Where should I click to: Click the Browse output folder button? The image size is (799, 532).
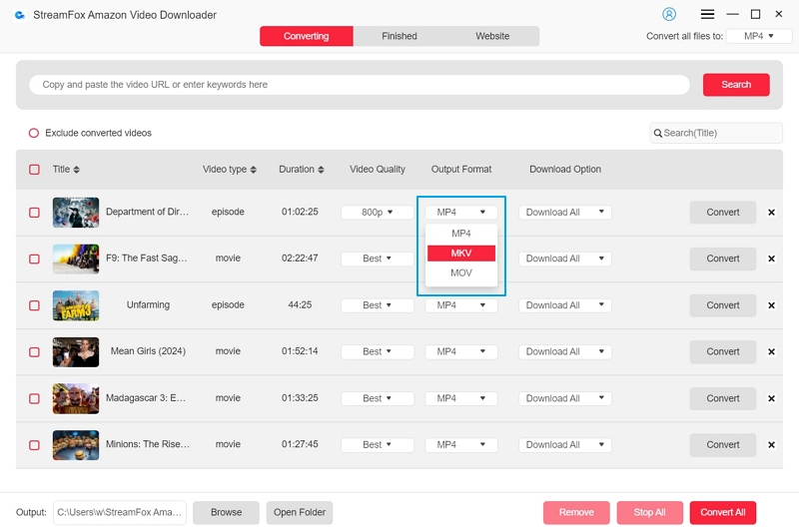[227, 513]
